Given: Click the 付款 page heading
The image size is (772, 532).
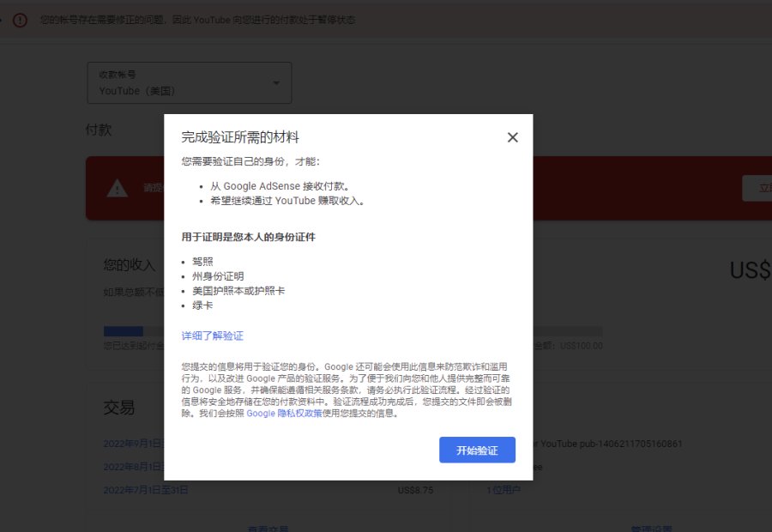Looking at the screenshot, I should click(x=99, y=130).
